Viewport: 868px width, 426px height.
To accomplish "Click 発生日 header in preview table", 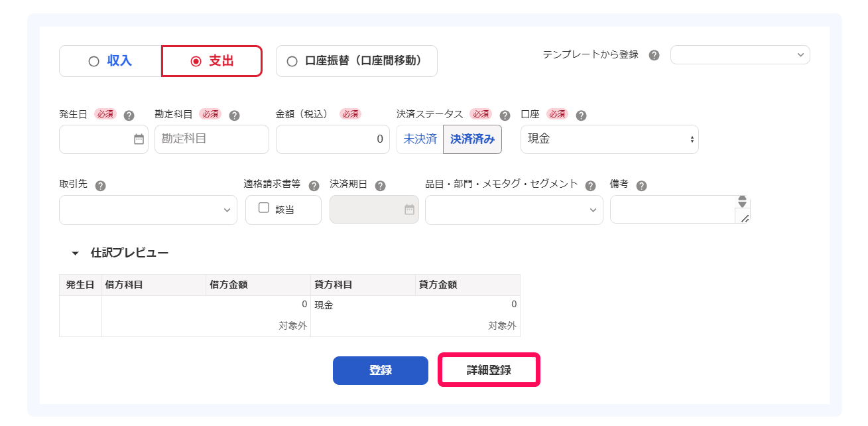I will tap(80, 285).
